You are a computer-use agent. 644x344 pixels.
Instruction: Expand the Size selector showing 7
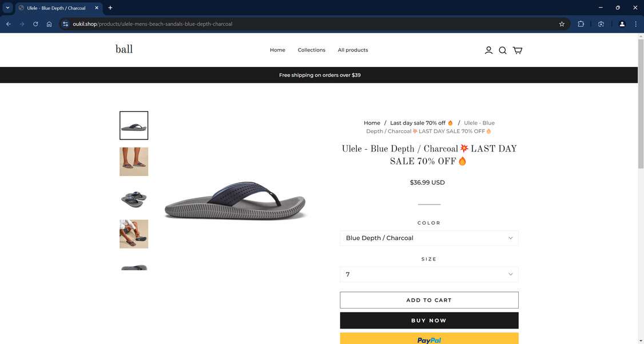pyautogui.click(x=428, y=274)
